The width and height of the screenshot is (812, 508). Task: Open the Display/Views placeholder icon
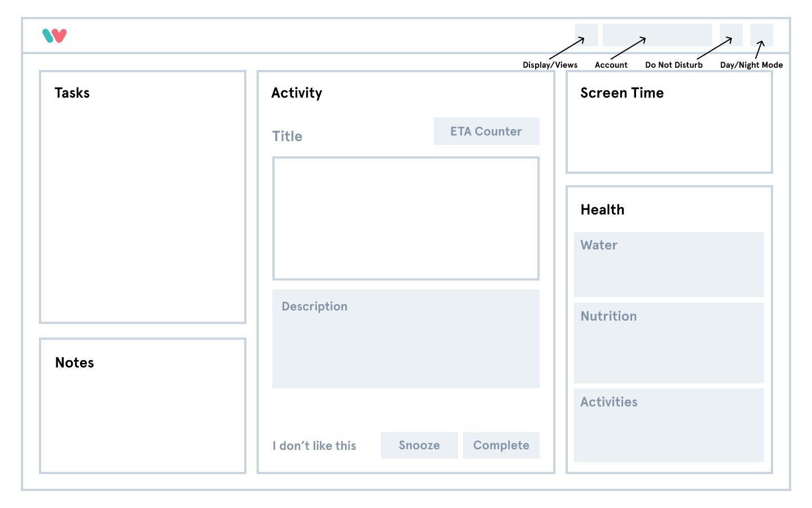pyautogui.click(x=586, y=35)
